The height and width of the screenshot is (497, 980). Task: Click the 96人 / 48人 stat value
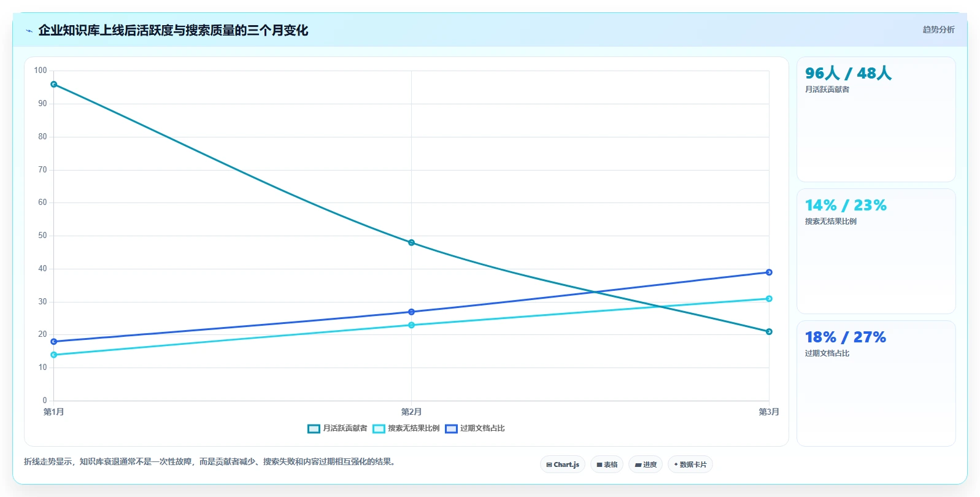848,74
